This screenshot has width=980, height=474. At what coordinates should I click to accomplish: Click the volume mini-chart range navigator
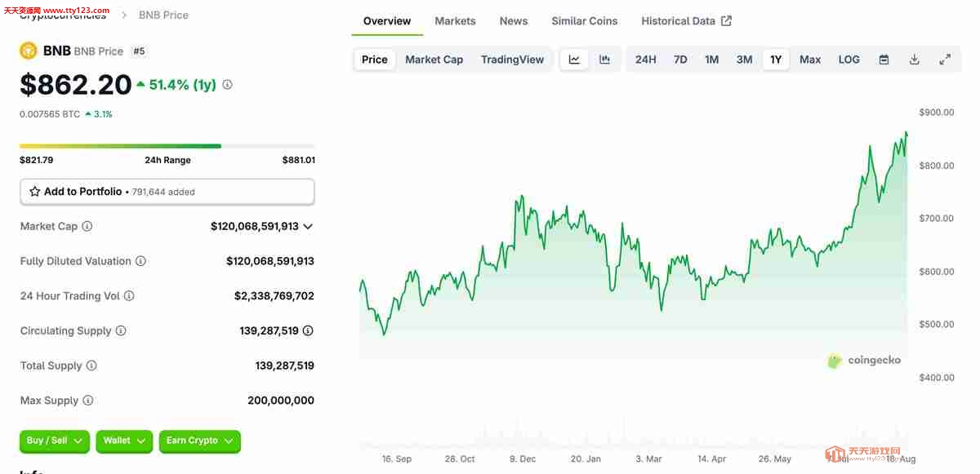tap(634, 435)
